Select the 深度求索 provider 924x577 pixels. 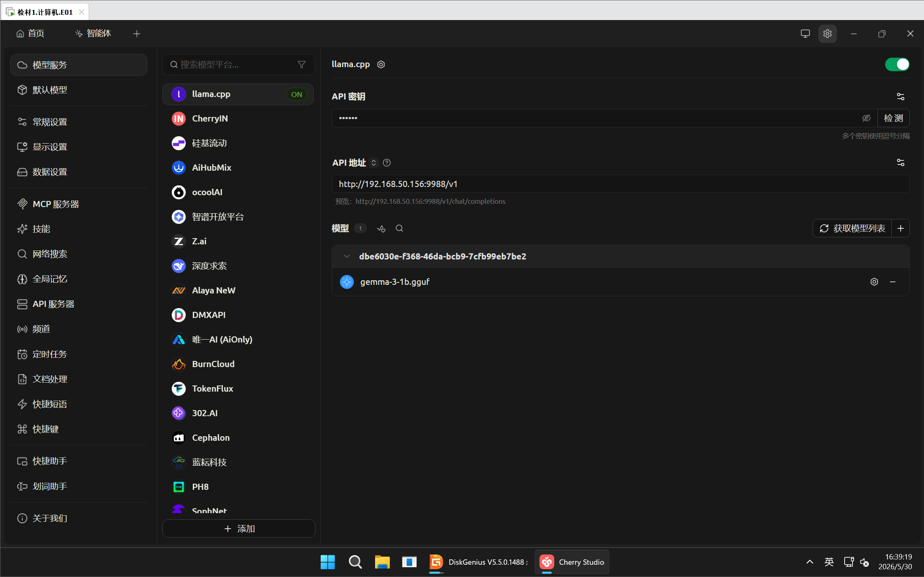pyautogui.click(x=238, y=266)
